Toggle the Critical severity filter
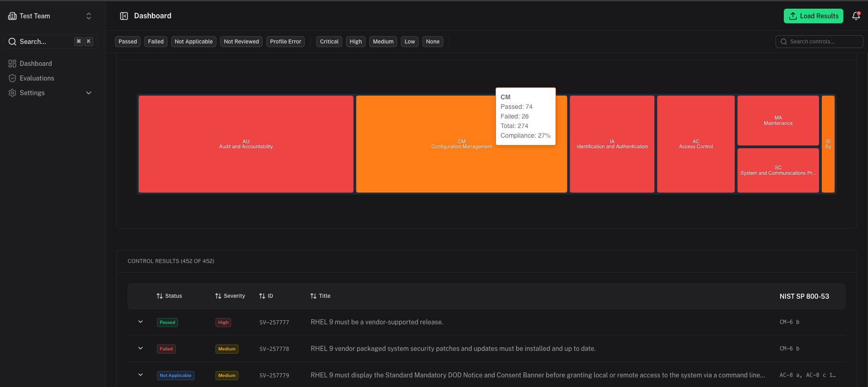This screenshot has width=868, height=387. coord(329,42)
